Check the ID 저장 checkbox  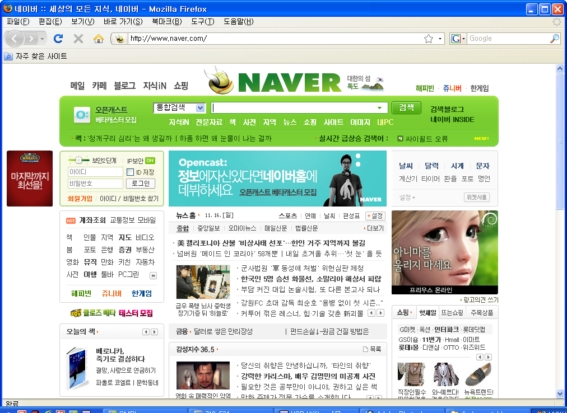[x=130, y=172]
